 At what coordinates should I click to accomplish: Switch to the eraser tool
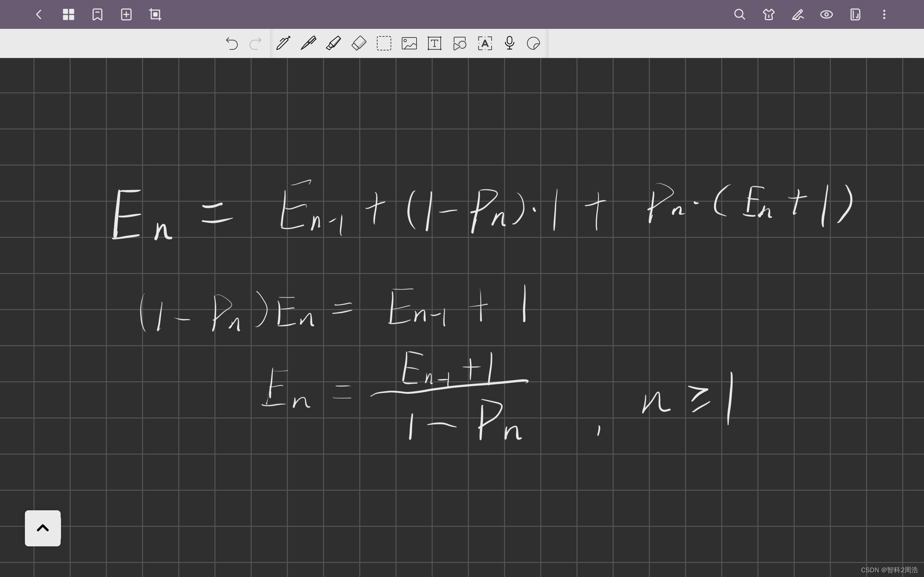358,43
